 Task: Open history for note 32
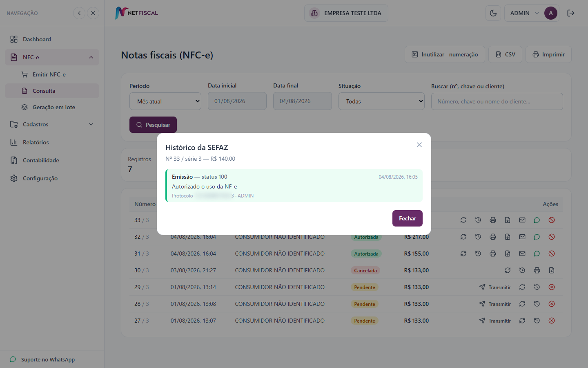pos(478,237)
